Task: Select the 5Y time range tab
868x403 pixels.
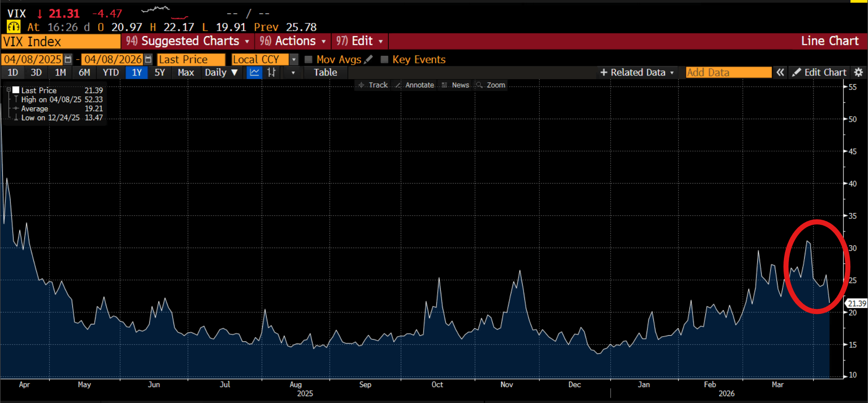Action: [x=160, y=72]
